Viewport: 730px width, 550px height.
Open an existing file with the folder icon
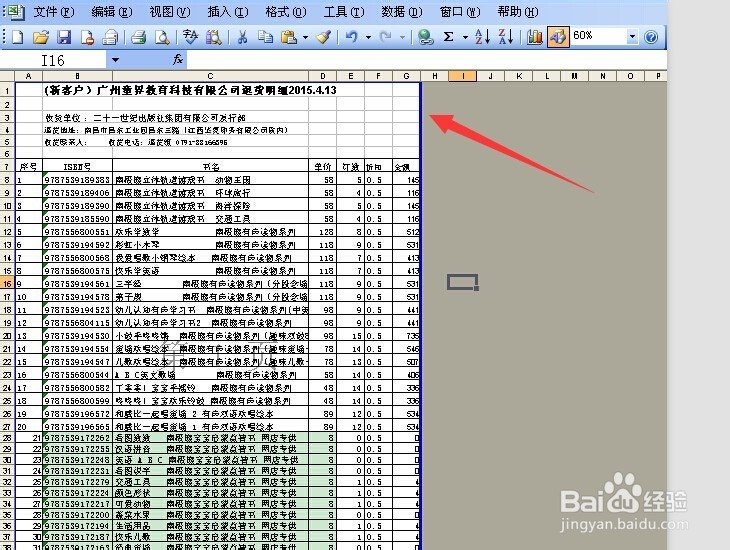(41, 37)
